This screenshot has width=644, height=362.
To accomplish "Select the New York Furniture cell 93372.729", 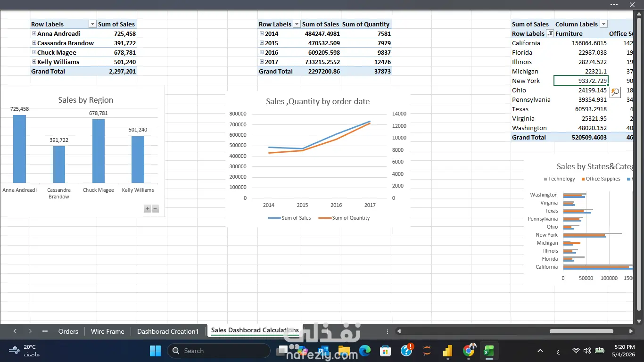I will coord(581,81).
